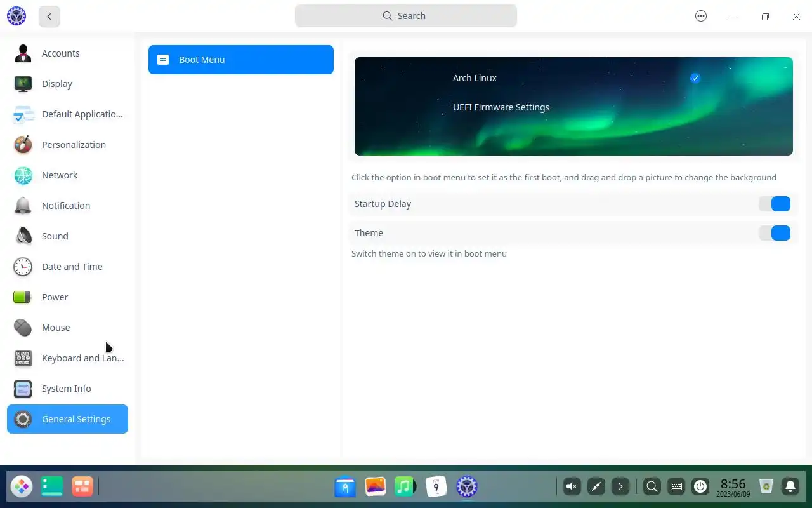The image size is (812, 508).
Task: Open the file manager in dock
Action: 345,487
